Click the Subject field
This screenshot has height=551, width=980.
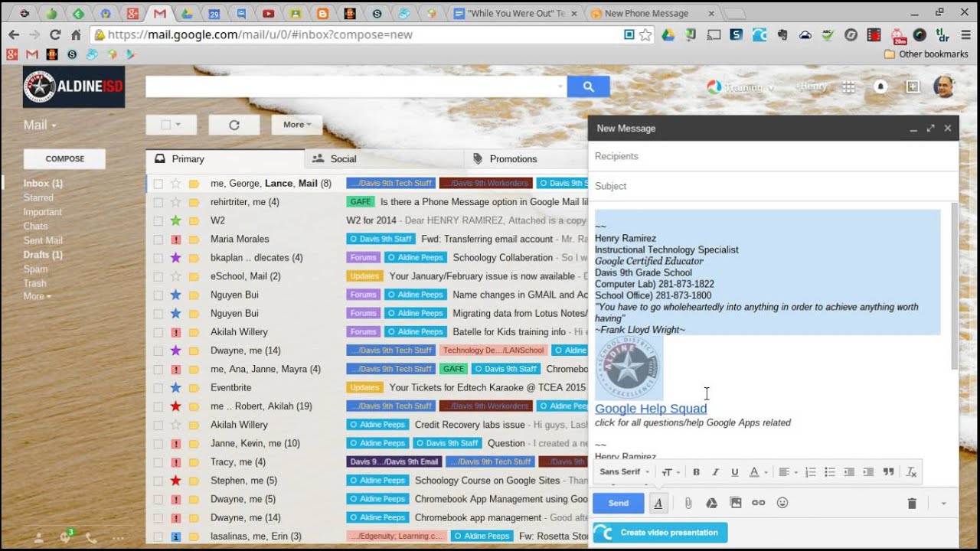pos(773,186)
